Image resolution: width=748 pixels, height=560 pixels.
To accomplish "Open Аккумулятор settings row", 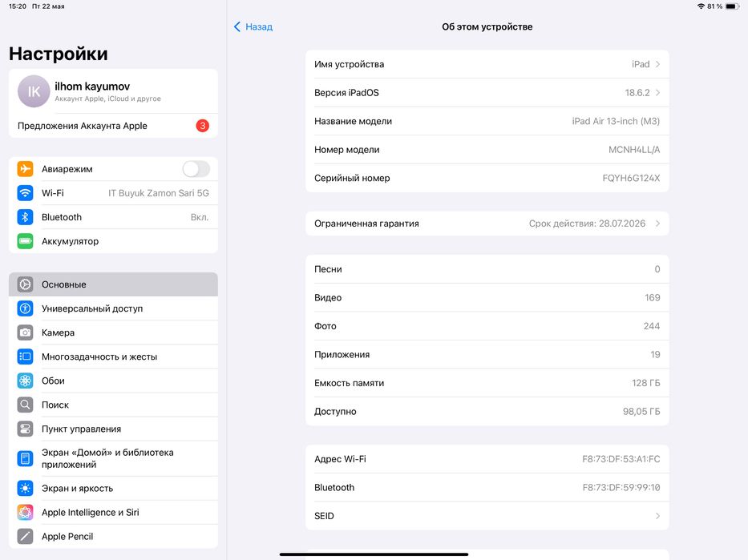I will (113, 241).
